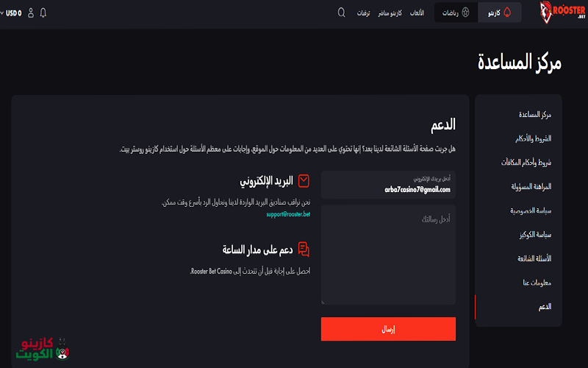The width and height of the screenshot is (588, 368).
Task: Open the support@rooster.bet email link
Action: point(288,214)
